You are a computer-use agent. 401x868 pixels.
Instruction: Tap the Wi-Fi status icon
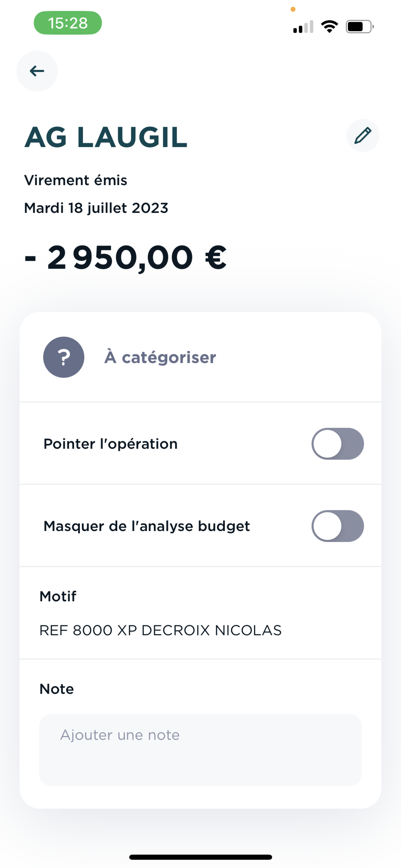click(x=329, y=26)
